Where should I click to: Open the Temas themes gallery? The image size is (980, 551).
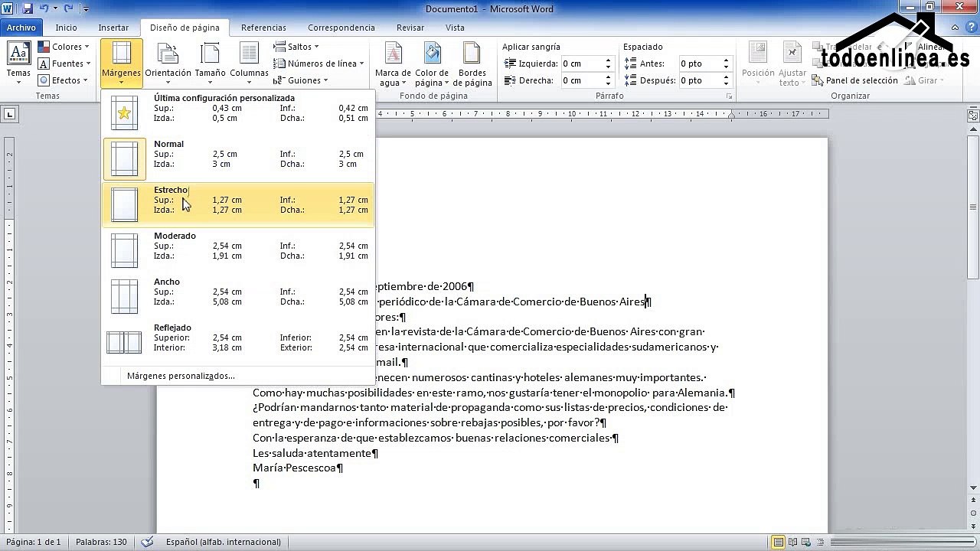[x=18, y=64]
